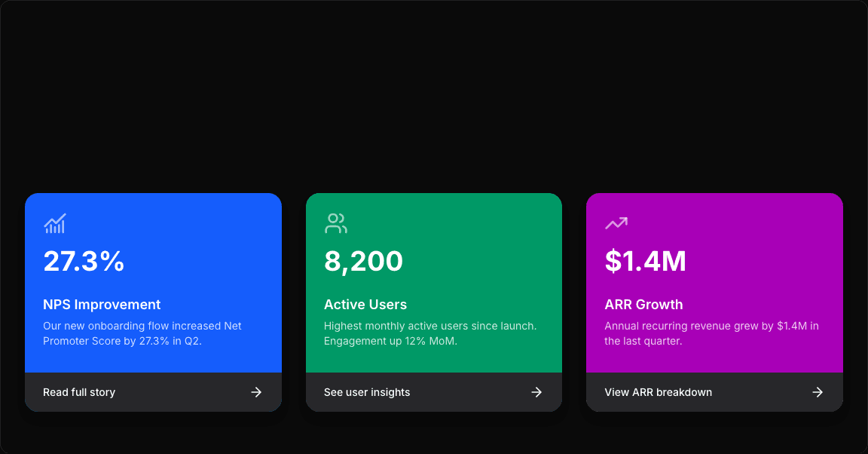Open the See user insights link
868x454 pixels.
tap(367, 392)
